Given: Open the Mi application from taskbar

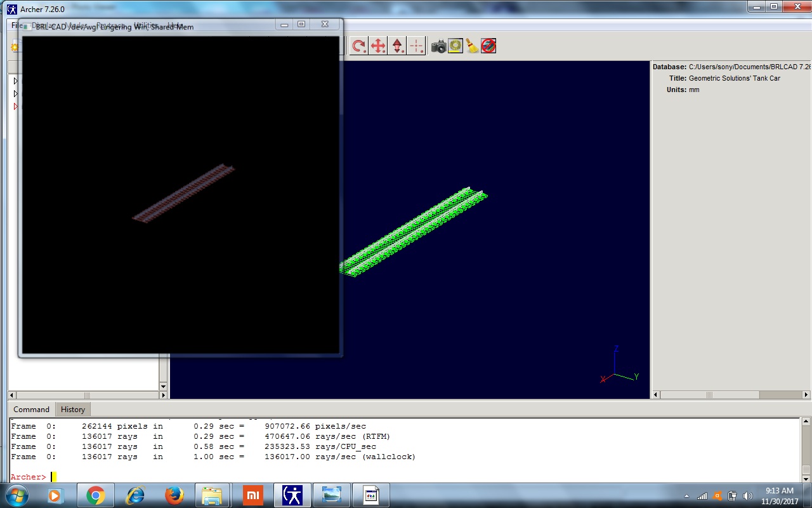Looking at the screenshot, I should point(252,495).
